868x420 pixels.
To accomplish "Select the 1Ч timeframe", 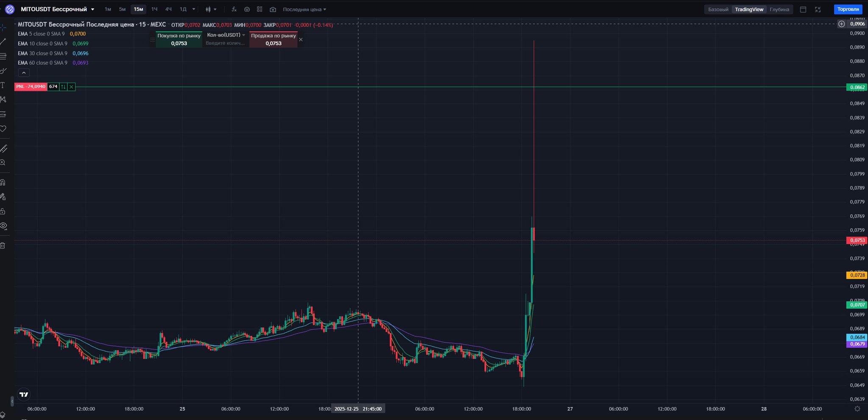I will 154,9.
